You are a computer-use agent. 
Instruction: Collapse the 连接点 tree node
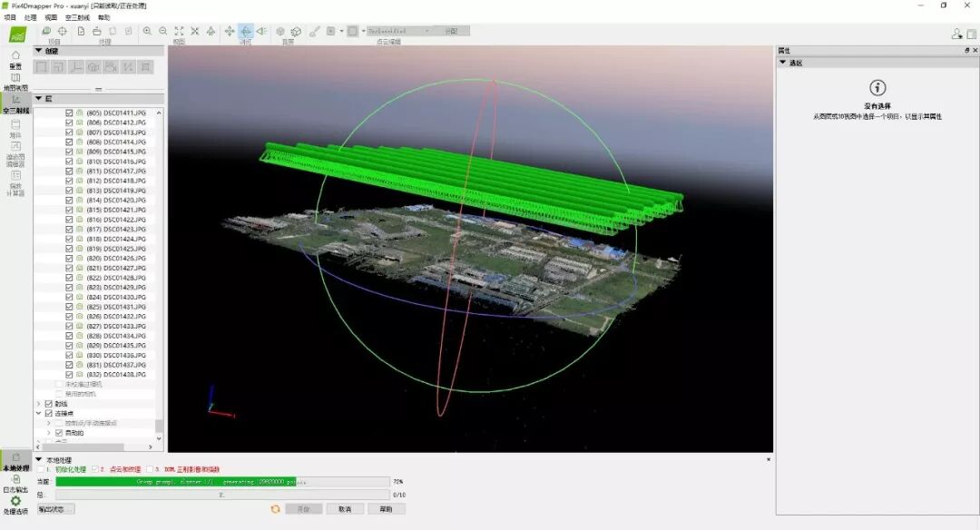39,413
